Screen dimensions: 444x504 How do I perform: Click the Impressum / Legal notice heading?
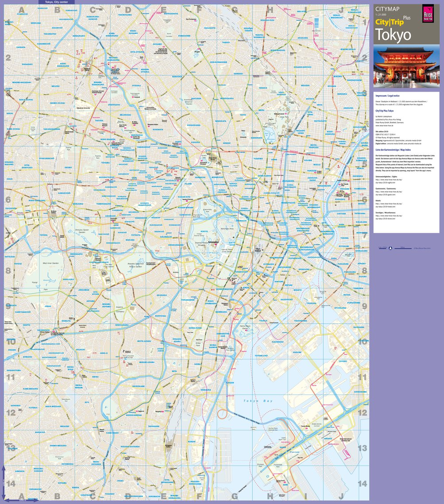pos(388,96)
